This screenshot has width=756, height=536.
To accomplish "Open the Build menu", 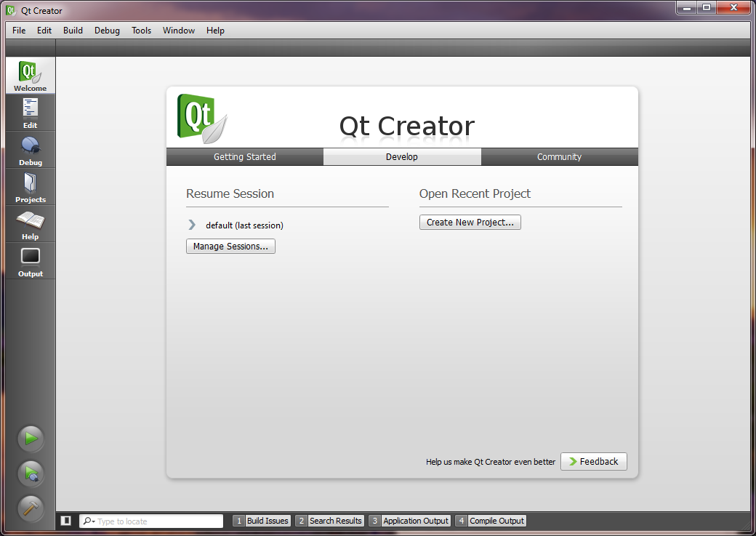I will pos(73,31).
